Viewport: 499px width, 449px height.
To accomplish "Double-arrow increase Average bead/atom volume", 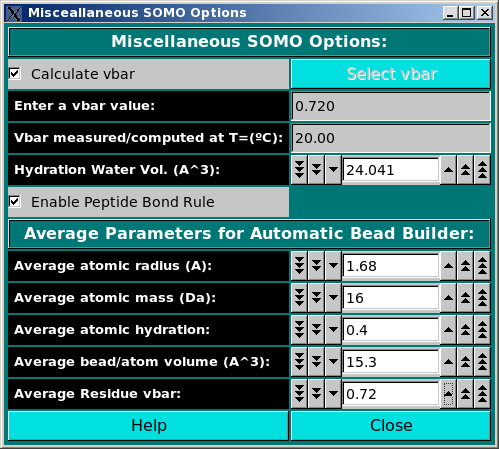I will [465, 362].
